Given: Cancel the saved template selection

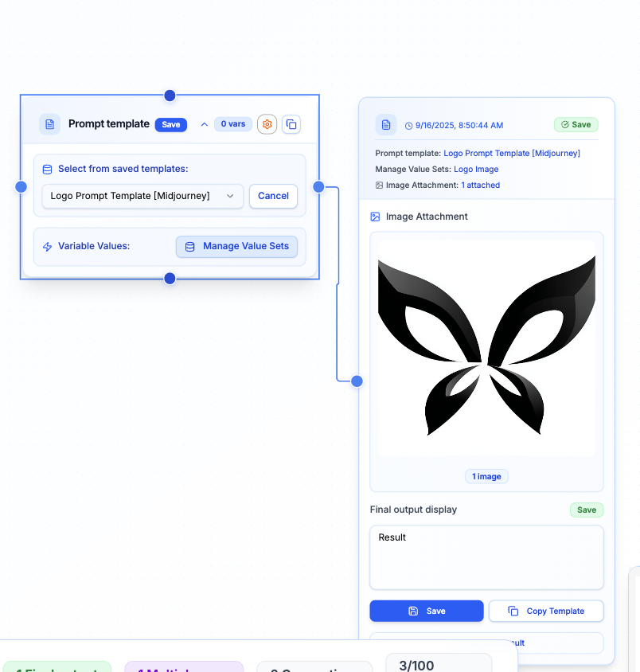Looking at the screenshot, I should [x=273, y=196].
